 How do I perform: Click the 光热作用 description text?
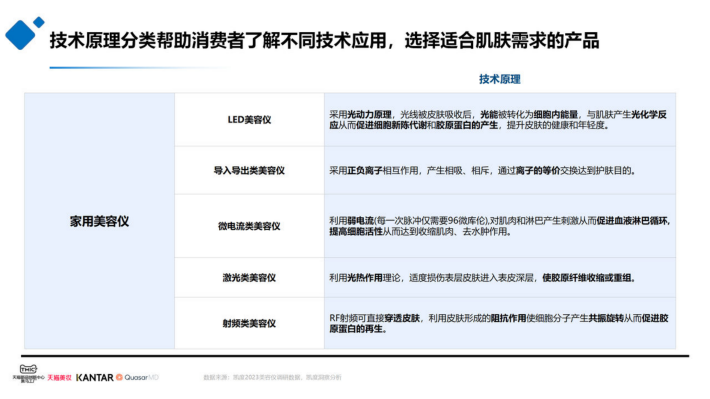[365, 278]
